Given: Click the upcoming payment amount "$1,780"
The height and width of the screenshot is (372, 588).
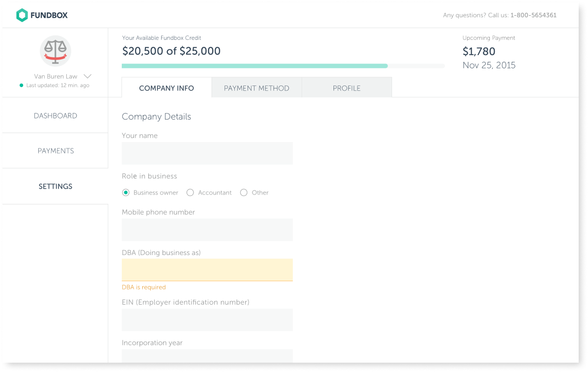Looking at the screenshot, I should coord(479,52).
